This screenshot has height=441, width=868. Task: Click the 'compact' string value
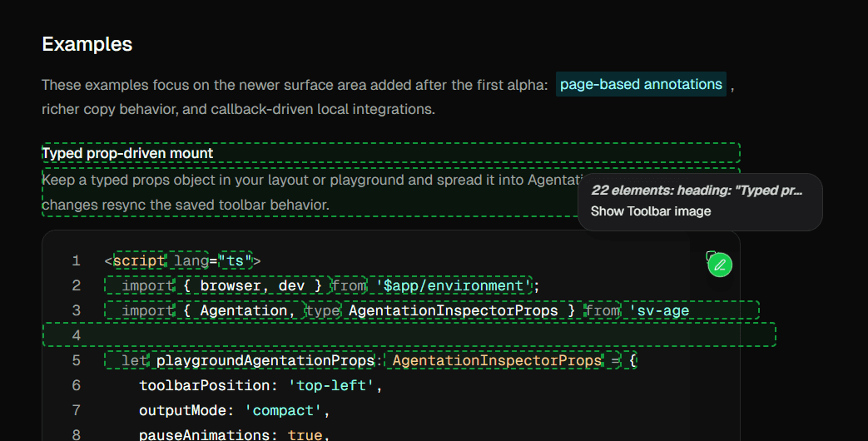(283, 410)
